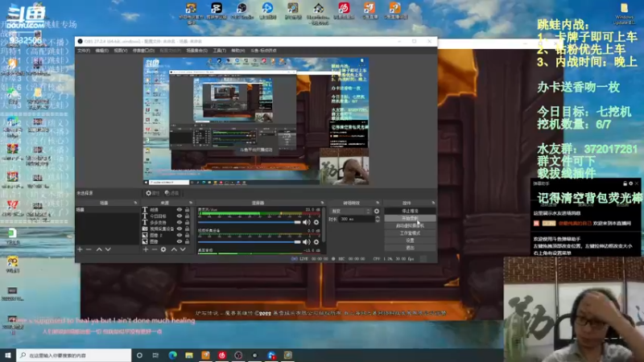Image resolution: width=644 pixels, height=362 pixels.
Task: Toggle the lock on the 图像 2 source
Action: [x=188, y=235]
